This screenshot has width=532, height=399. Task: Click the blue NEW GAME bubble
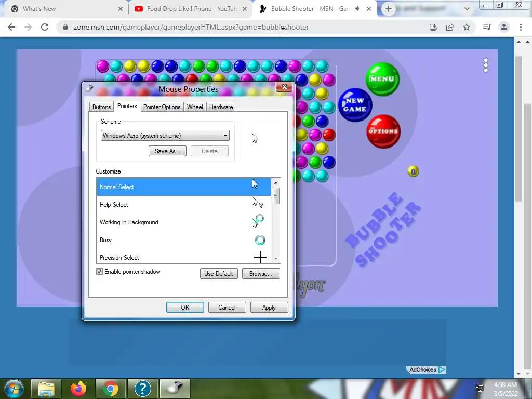click(355, 105)
